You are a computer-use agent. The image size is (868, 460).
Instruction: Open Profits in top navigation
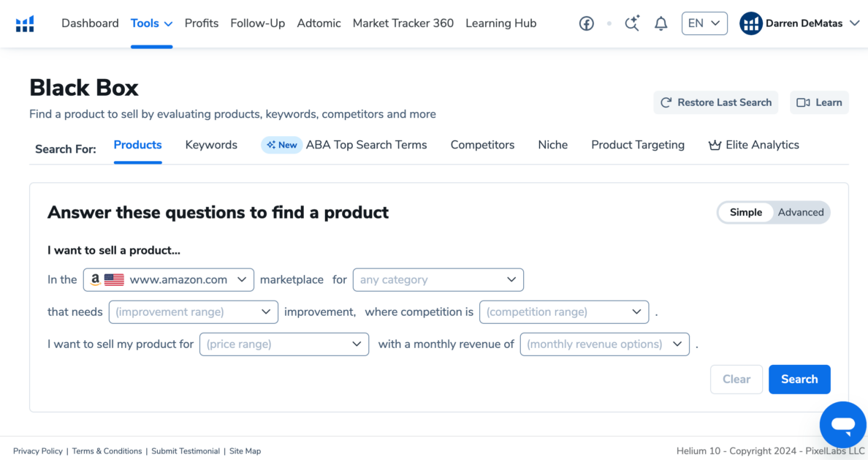[x=202, y=23]
